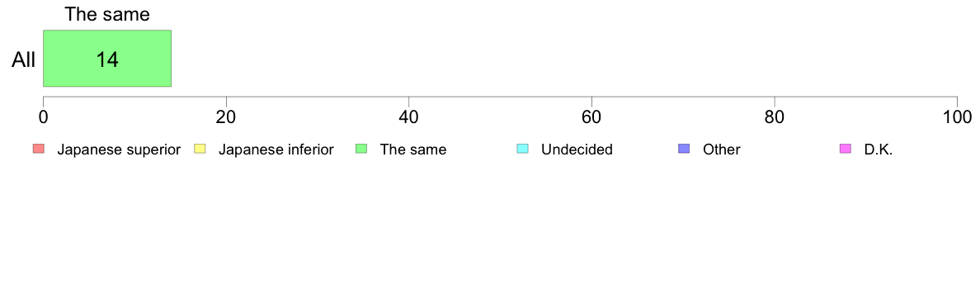Click the 0 axis tick label
The image size is (980, 304).
pos(43,117)
